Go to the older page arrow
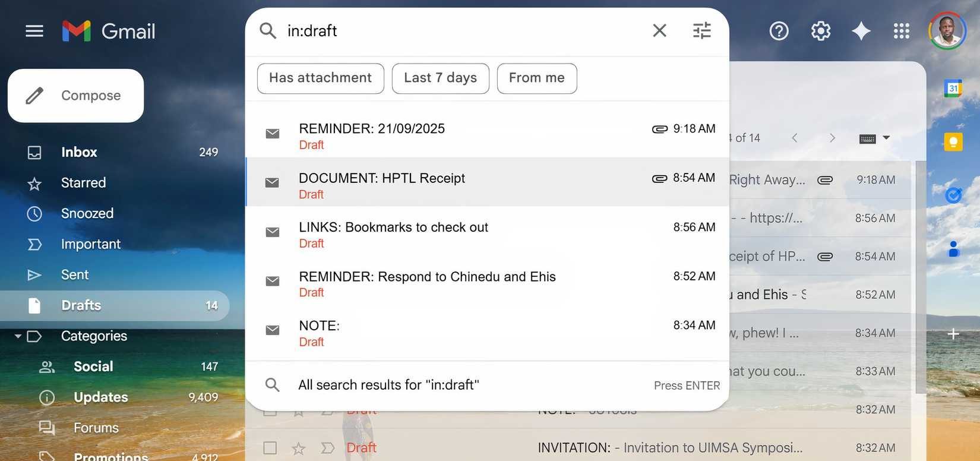The width and height of the screenshot is (980, 461). (832, 138)
